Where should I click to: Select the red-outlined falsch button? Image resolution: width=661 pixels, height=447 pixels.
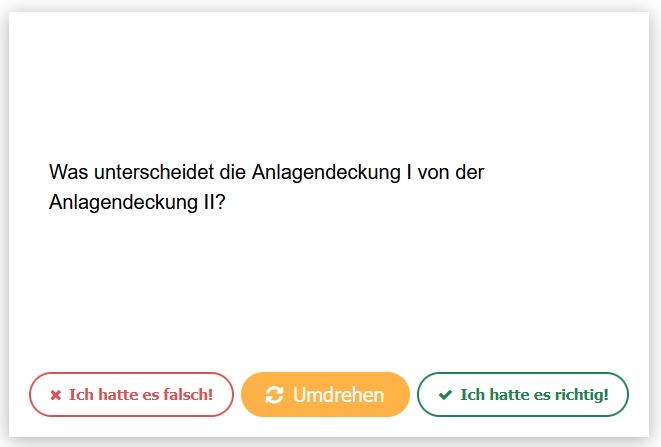point(131,395)
